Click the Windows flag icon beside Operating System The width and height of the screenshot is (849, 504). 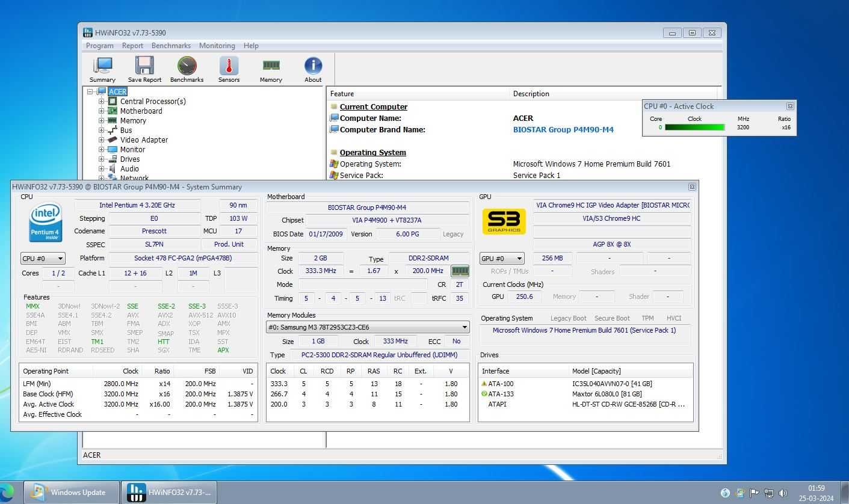pos(334,164)
